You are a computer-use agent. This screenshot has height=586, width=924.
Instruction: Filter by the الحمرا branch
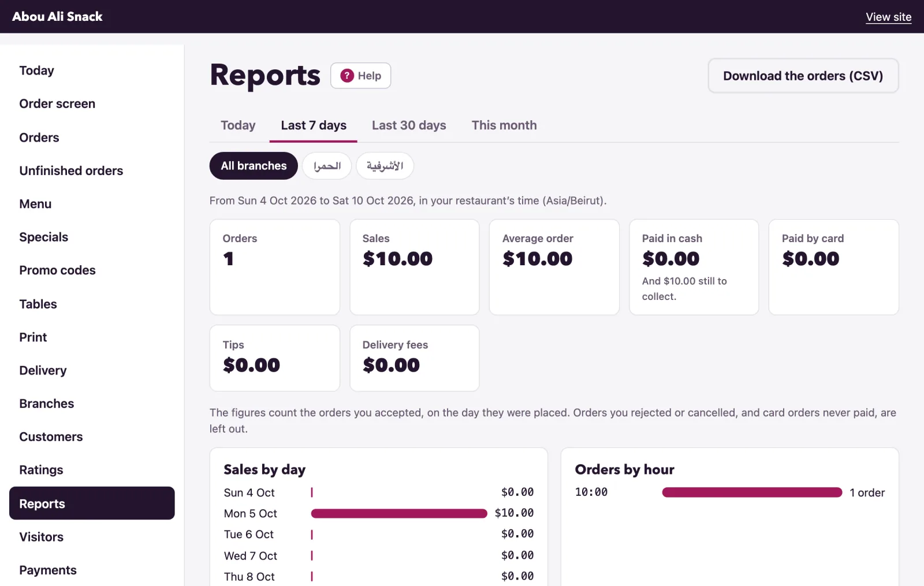click(327, 166)
